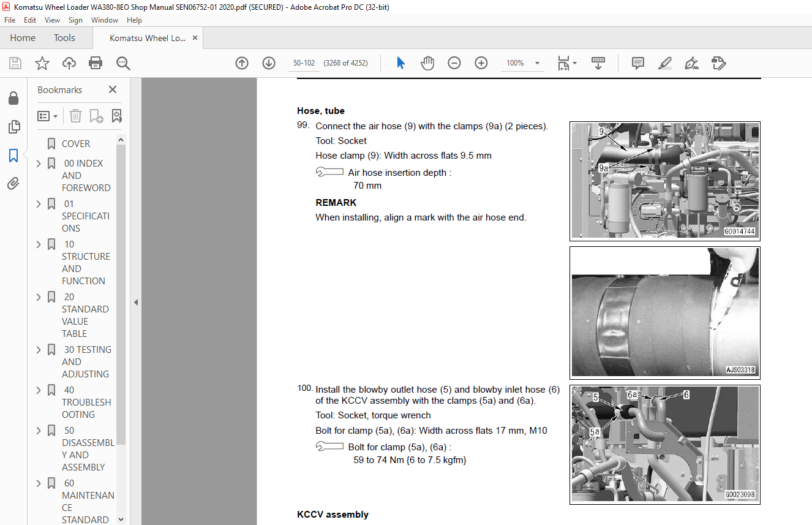Choose the Selection arrow tool
812x525 pixels.
(401, 63)
